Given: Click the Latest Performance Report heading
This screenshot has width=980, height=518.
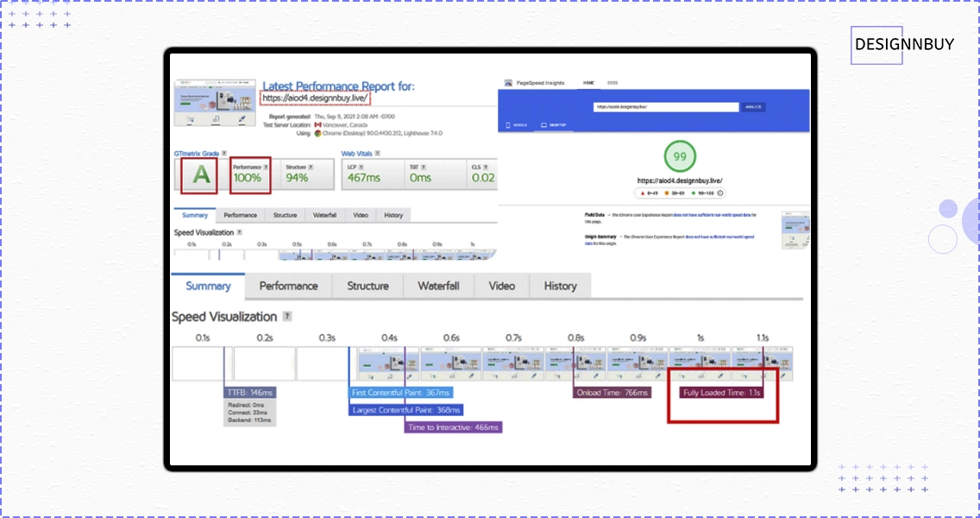Looking at the screenshot, I should 338,85.
